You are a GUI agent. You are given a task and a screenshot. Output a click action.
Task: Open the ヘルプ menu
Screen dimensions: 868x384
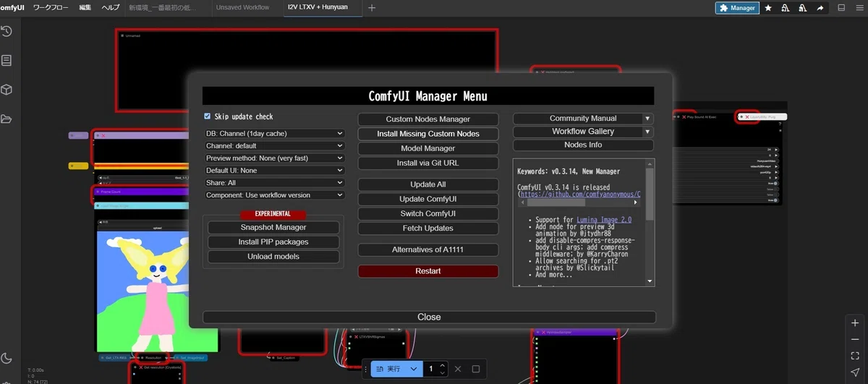pyautogui.click(x=111, y=7)
